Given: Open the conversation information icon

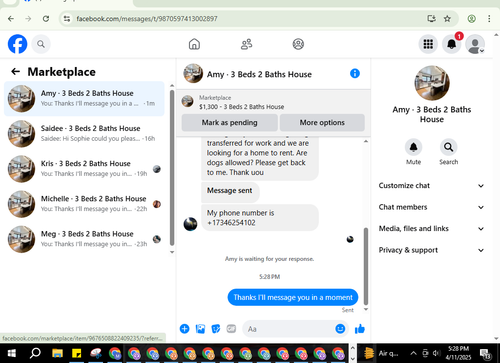Looking at the screenshot, I should [355, 73].
